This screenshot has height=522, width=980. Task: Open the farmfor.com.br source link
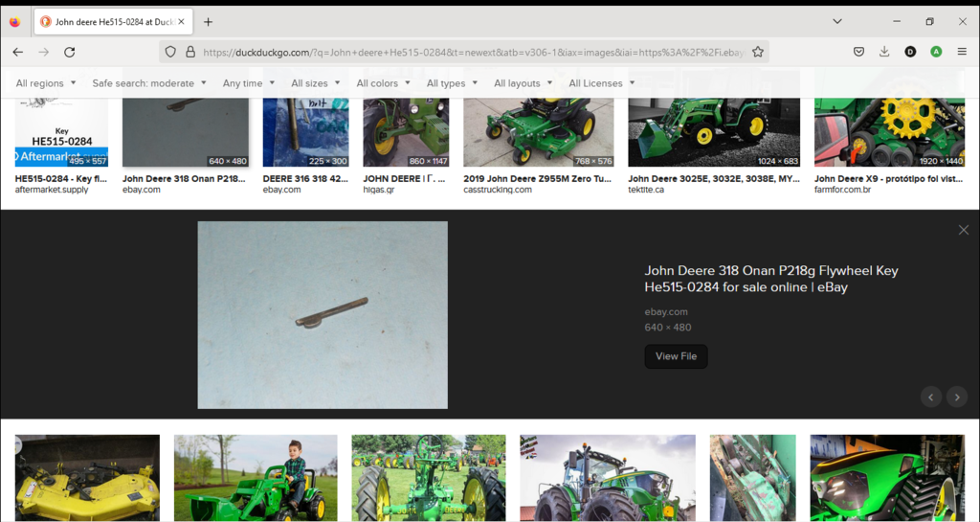click(842, 190)
